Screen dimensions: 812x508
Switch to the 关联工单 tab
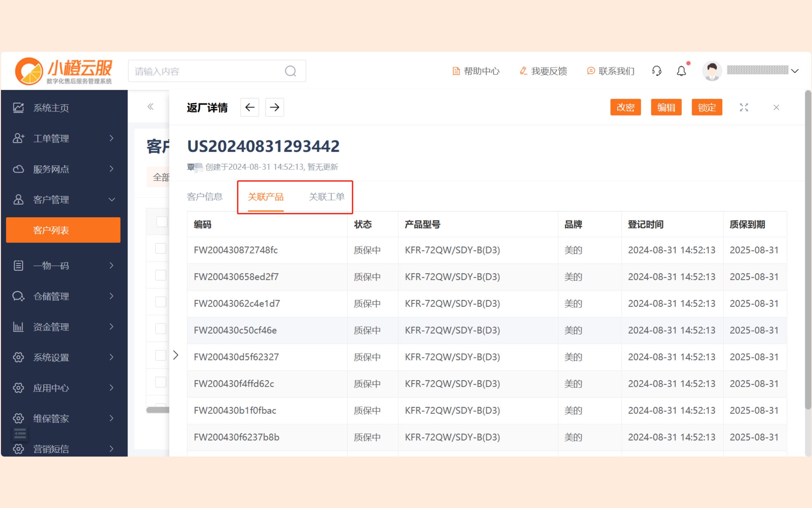point(326,197)
